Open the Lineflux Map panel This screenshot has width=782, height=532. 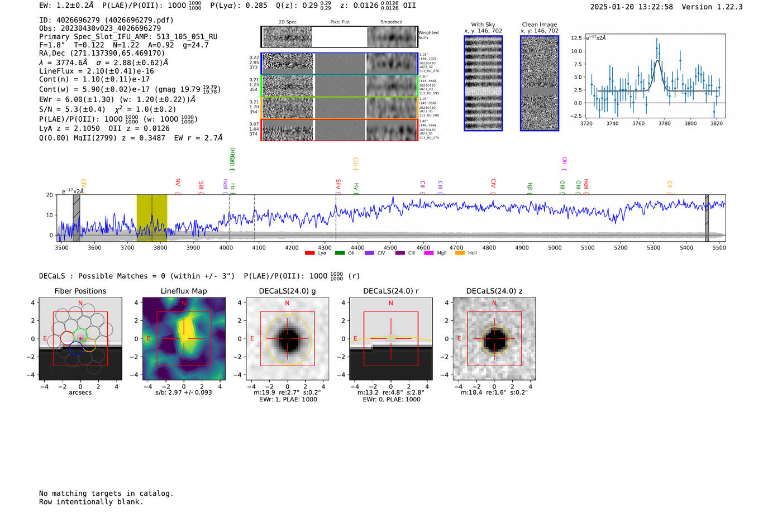pos(184,339)
